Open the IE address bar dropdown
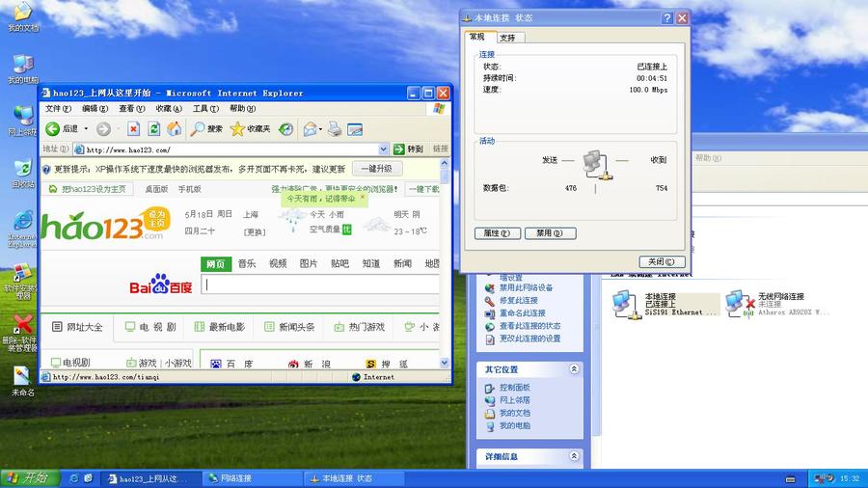Viewport: 868px width, 488px height. (383, 149)
